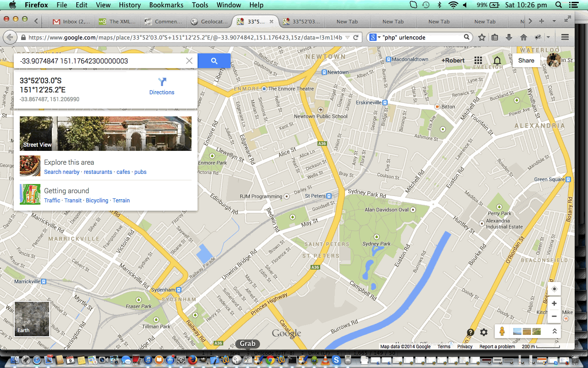Screen dimensions: 588x368
Task: Click the Wi-Fi status icon
Action: pyautogui.click(x=453, y=5)
